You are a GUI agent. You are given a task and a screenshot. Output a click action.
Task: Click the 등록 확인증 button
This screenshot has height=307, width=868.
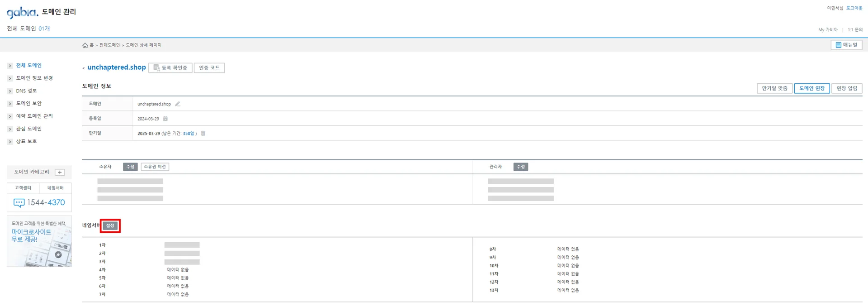click(x=170, y=68)
